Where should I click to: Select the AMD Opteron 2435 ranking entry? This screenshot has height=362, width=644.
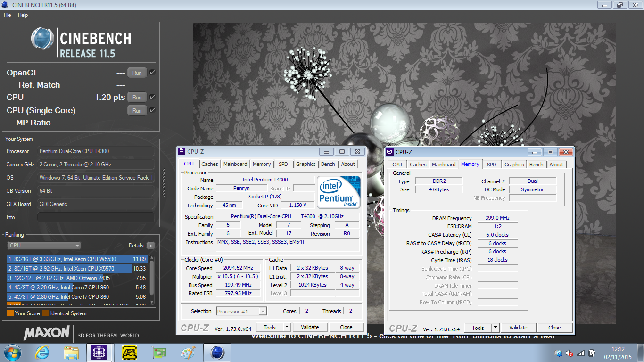click(x=77, y=278)
